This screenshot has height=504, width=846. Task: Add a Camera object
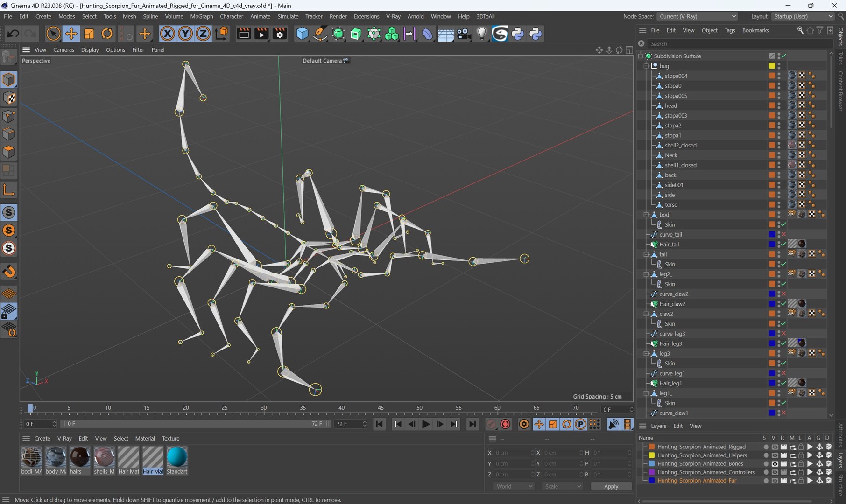tap(464, 34)
